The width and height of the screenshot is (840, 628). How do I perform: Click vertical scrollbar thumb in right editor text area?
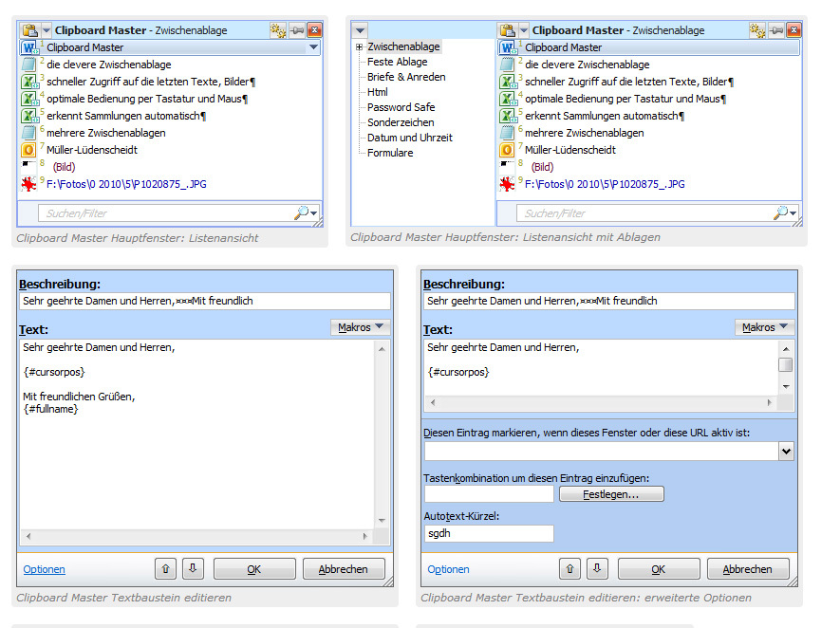pos(786,364)
